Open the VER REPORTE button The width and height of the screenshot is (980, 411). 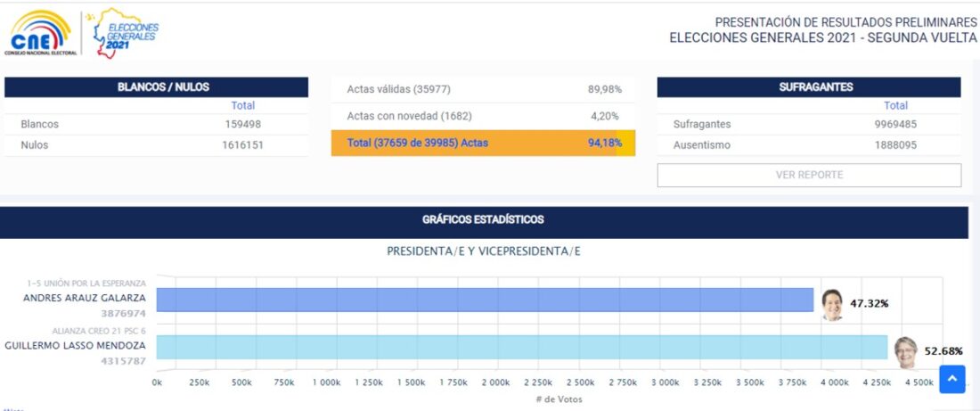coord(809,175)
